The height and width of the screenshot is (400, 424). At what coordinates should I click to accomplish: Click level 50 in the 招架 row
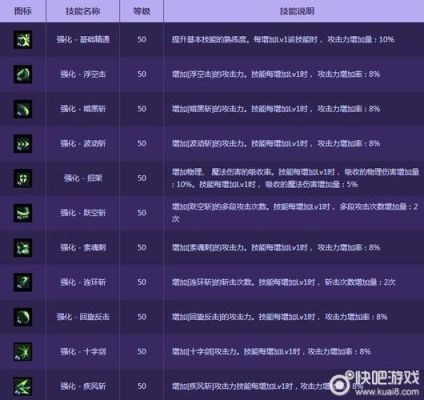tap(142, 178)
